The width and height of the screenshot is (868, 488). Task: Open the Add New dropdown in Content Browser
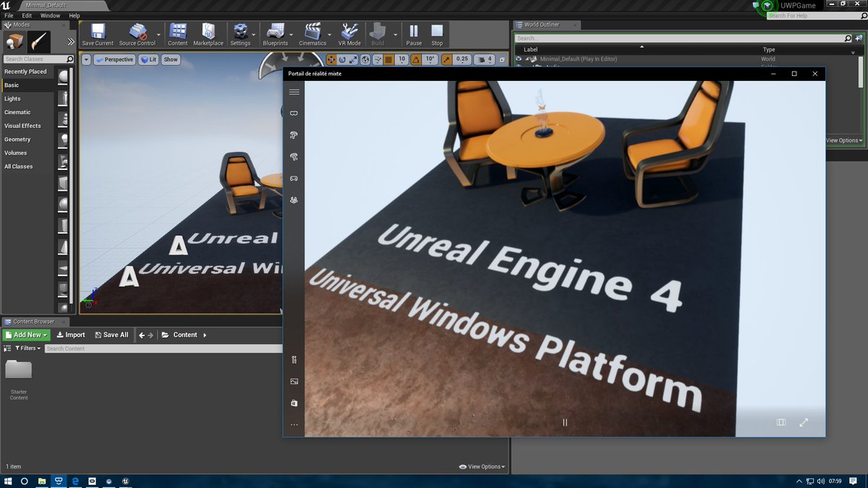tap(26, 335)
